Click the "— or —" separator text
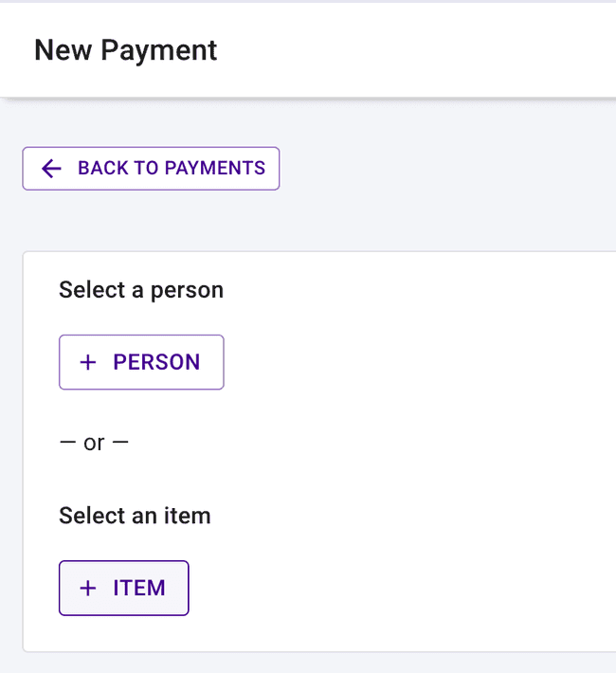Screen dimensions: 616x673 93,443
